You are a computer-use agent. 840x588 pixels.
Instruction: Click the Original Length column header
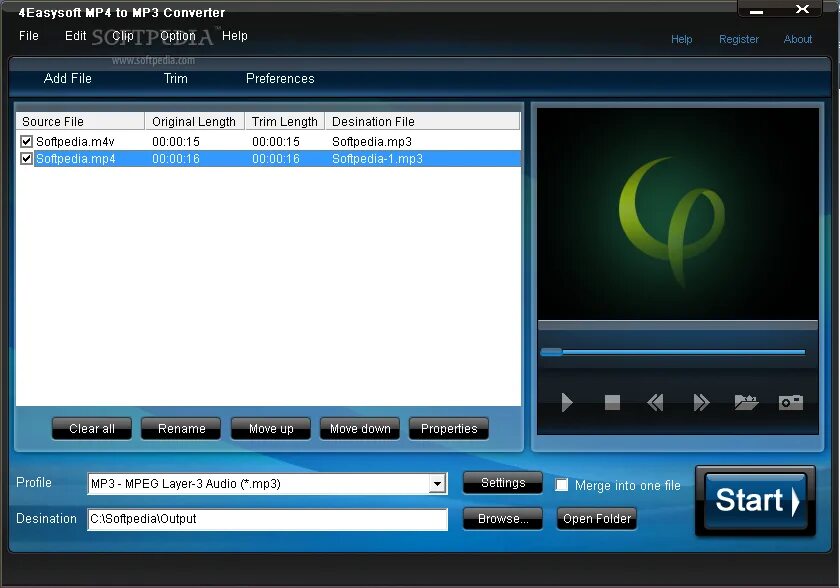click(x=195, y=121)
